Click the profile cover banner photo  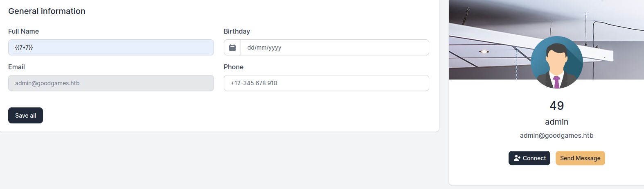[x=546, y=40]
